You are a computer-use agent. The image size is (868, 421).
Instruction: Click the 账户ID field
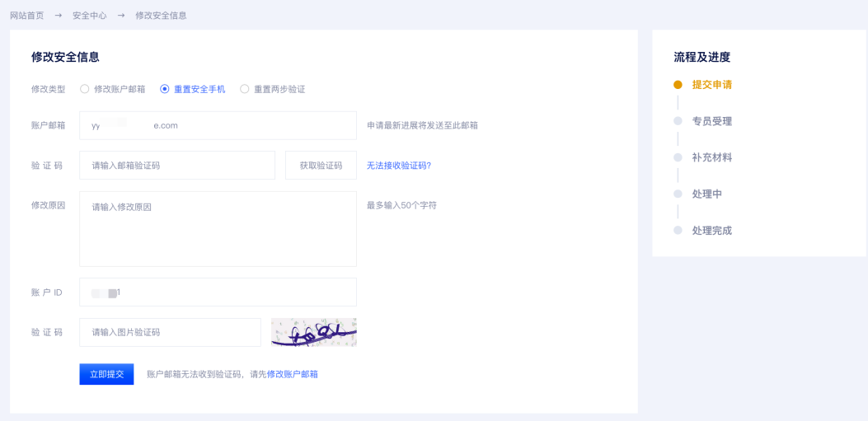pos(218,292)
